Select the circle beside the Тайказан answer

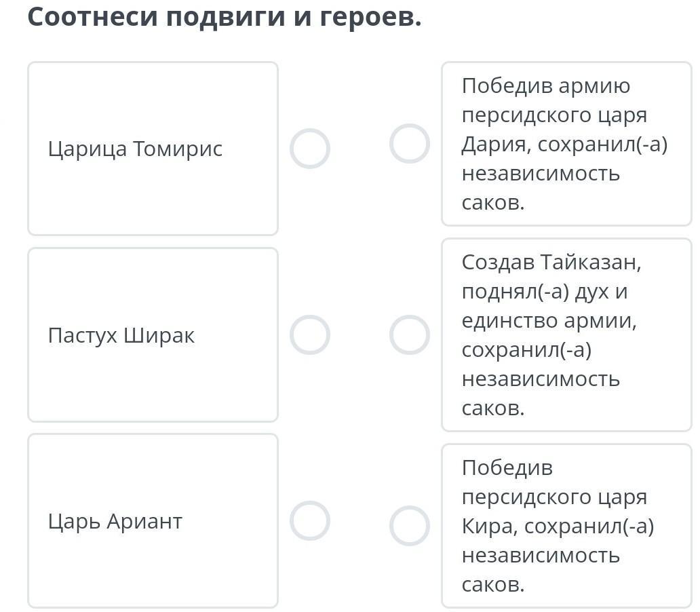click(410, 334)
